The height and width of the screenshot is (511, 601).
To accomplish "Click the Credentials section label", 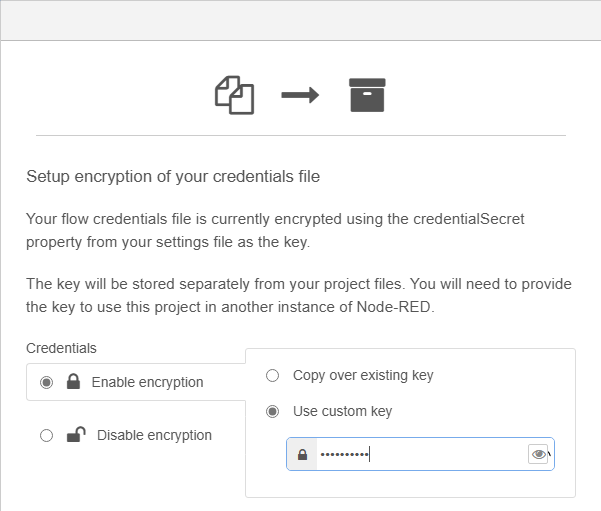I will (61, 348).
